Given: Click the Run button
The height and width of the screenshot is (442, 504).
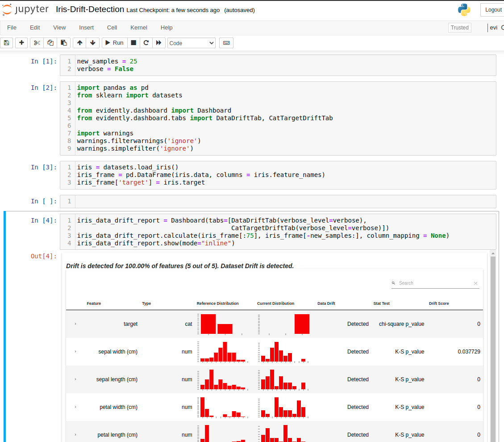Looking at the screenshot, I should (x=114, y=43).
